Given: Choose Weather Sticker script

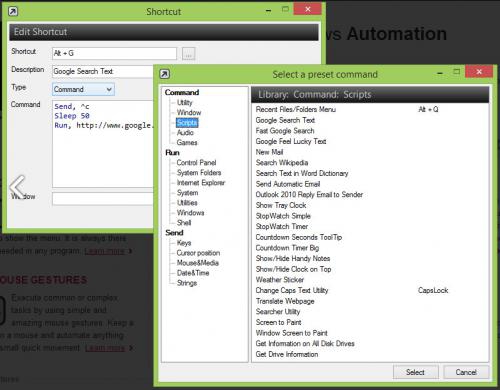Looking at the screenshot, I should [280, 280].
